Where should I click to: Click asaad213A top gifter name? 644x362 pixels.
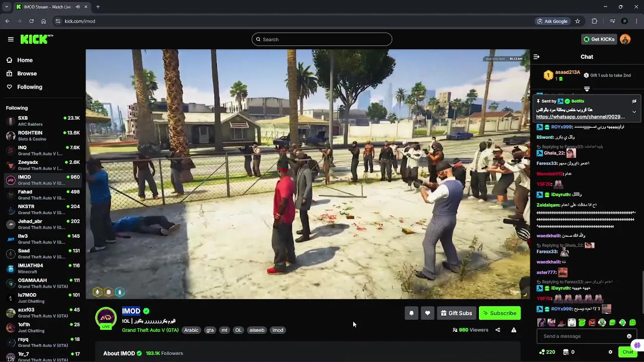568,72
